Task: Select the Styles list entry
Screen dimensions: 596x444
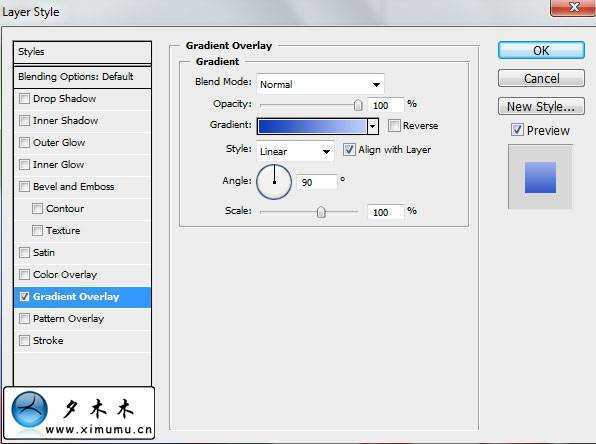Action: point(82,52)
